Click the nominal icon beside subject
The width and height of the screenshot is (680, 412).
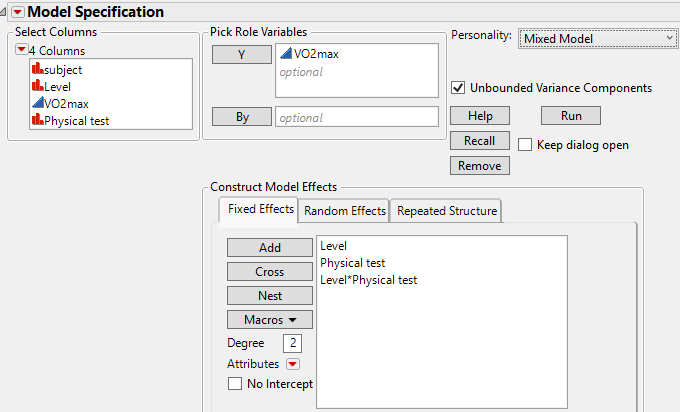pyautogui.click(x=37, y=70)
